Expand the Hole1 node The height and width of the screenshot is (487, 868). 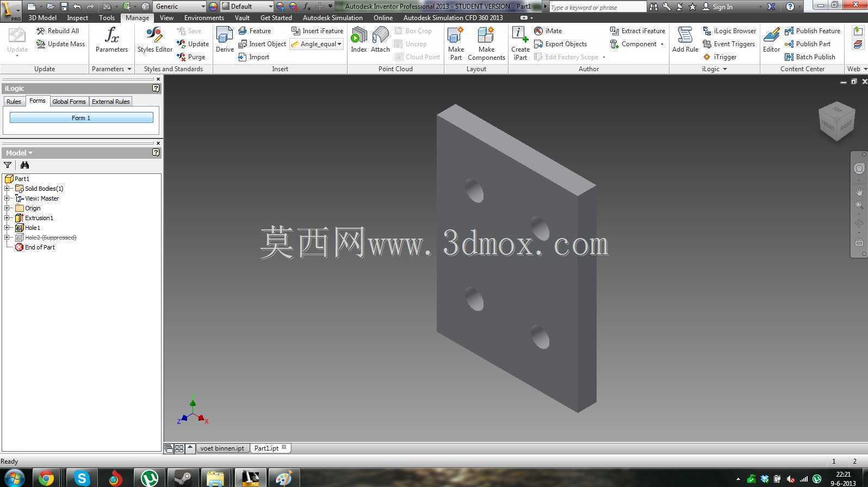[x=7, y=228]
